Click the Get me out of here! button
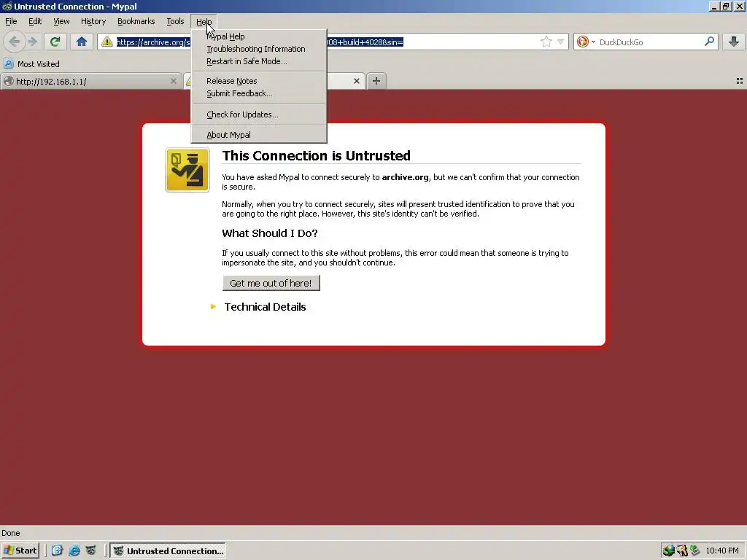The width and height of the screenshot is (747, 560). pos(271,283)
